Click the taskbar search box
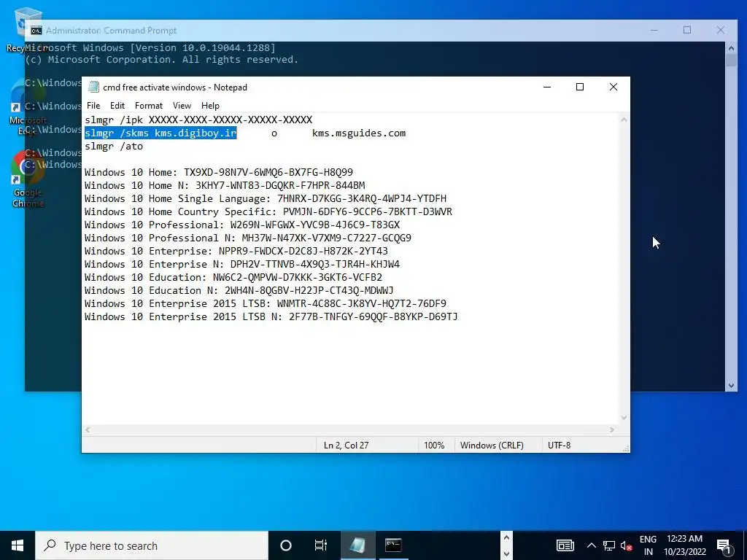Screen dimensions: 747x560 [x=152, y=545]
